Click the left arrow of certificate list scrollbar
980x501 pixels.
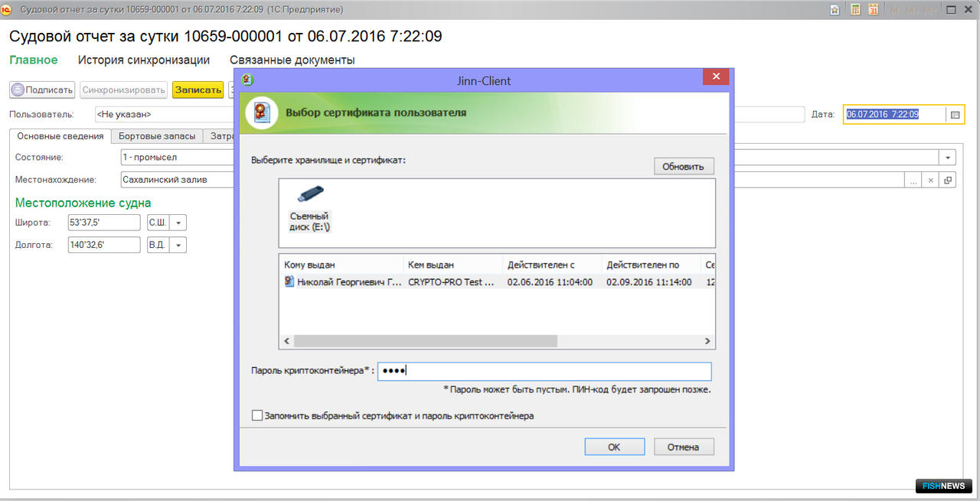pyautogui.click(x=286, y=341)
